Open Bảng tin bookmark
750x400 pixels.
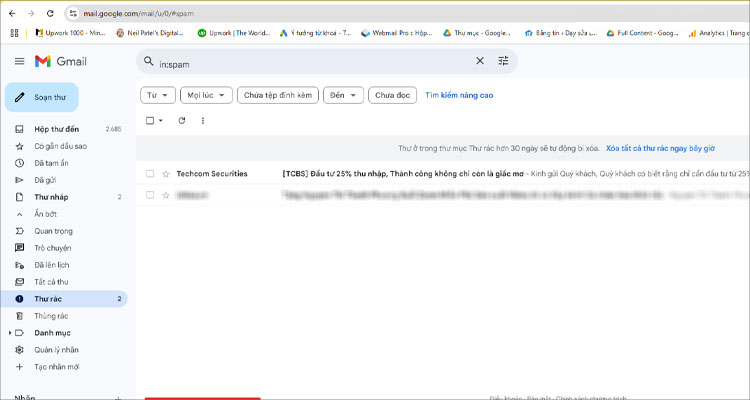pos(561,33)
